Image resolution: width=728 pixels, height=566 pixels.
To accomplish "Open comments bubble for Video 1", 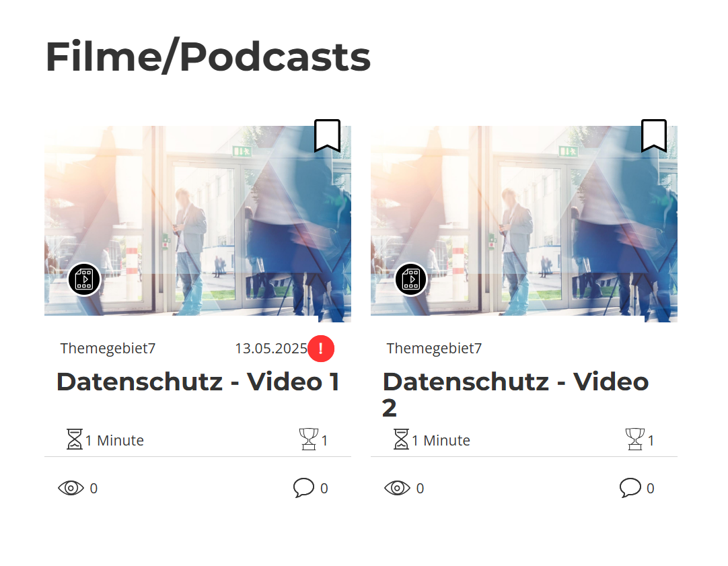I will click(303, 488).
